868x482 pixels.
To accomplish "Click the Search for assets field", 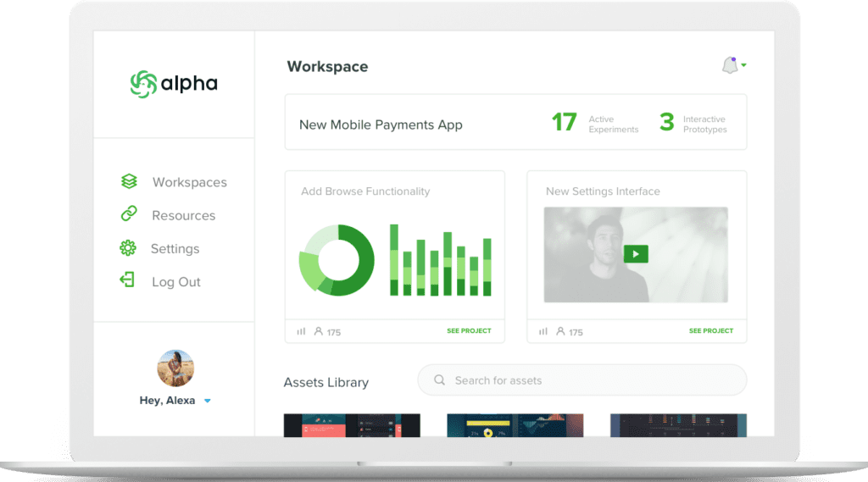I will click(x=581, y=380).
